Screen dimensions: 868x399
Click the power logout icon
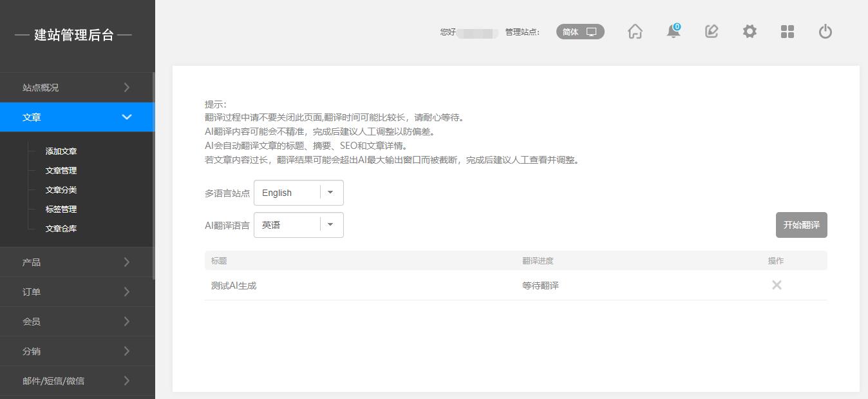(826, 32)
